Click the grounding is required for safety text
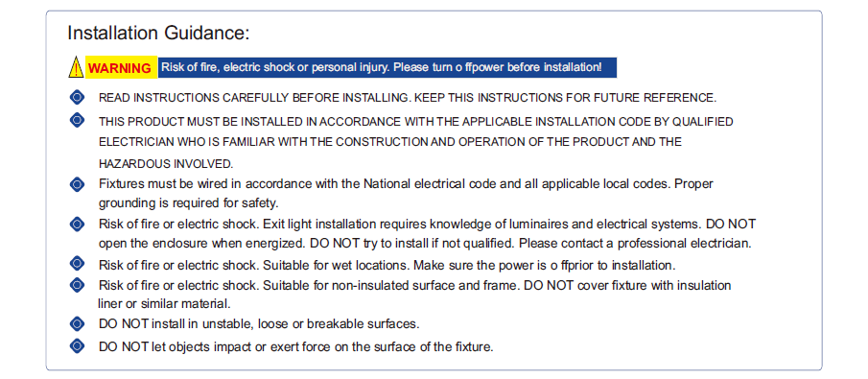This screenshot has width=868, height=379. (x=189, y=203)
